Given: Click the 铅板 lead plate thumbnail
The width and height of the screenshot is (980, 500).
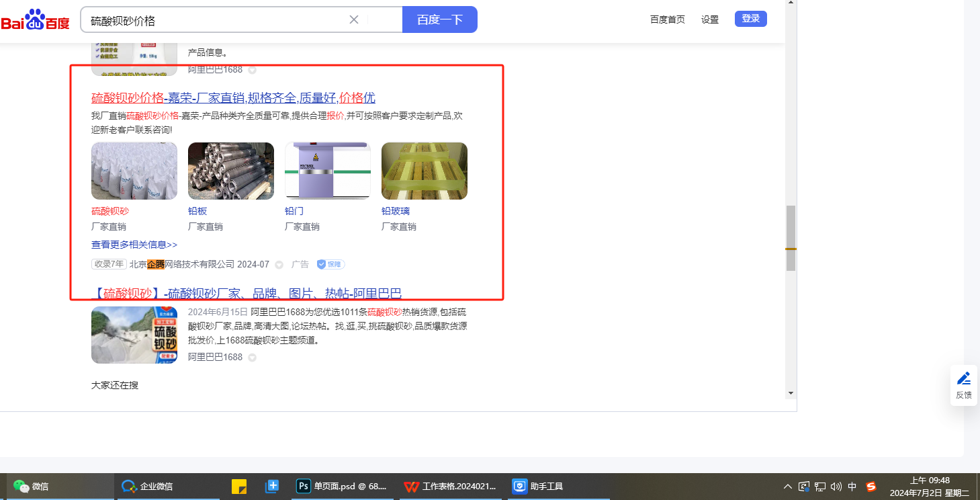Looking at the screenshot, I should 231,171.
